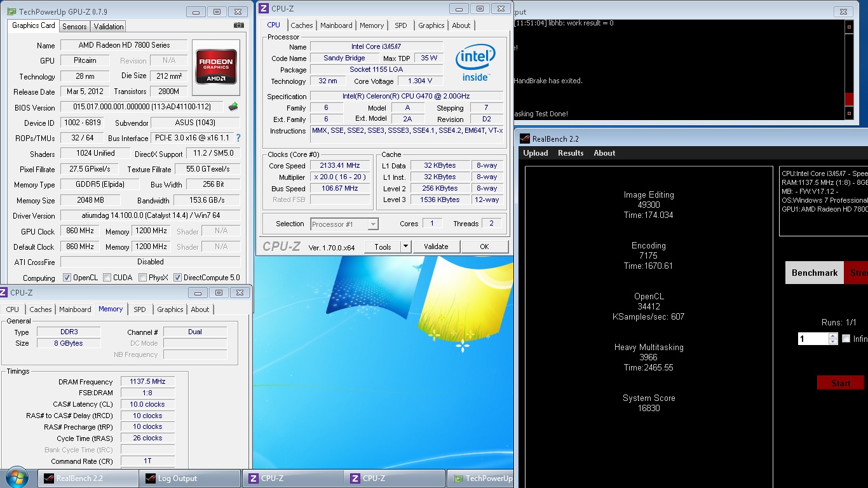
Task: Click the Encoding 7175 score
Action: [x=649, y=255]
